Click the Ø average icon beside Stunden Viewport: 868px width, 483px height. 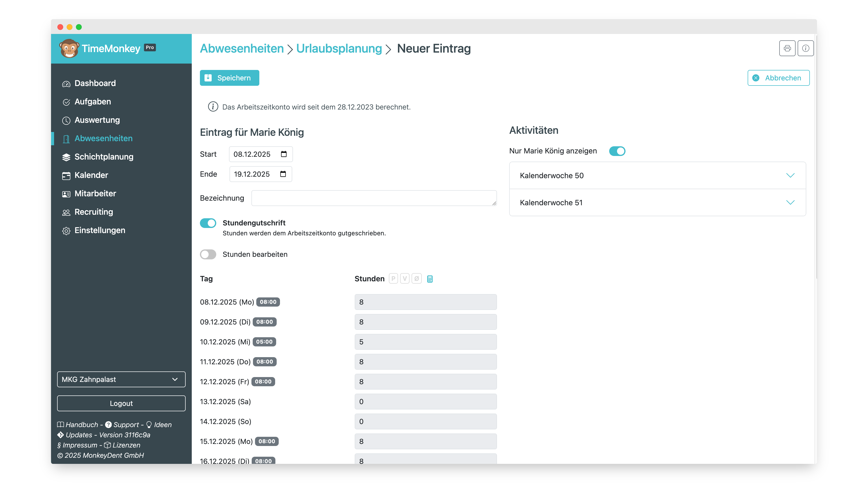tap(416, 279)
